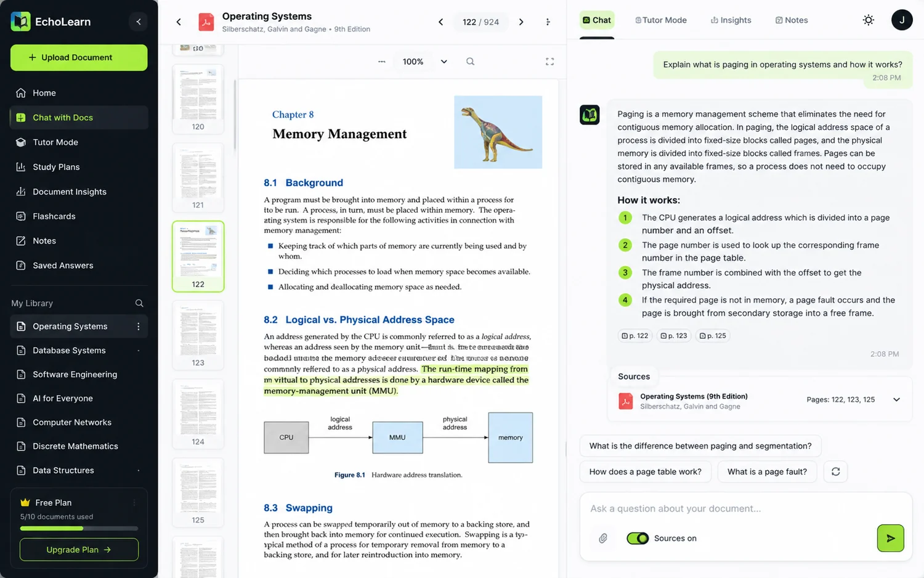Open page 123 thumbnail
924x578 pixels.
(198, 335)
